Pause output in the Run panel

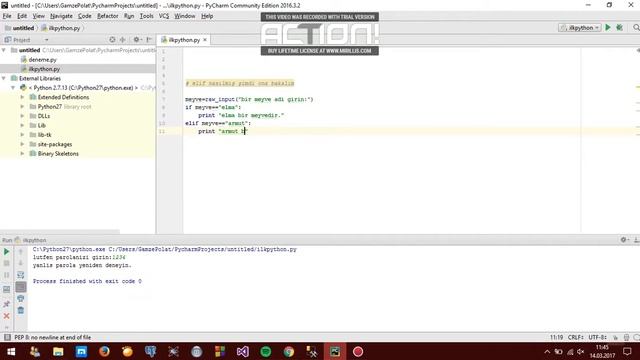tap(7, 275)
